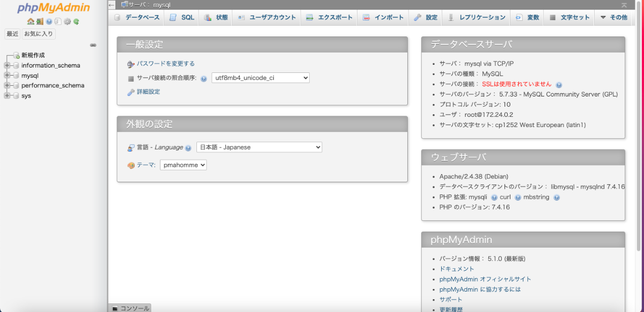Open the utf8mb4_unicode_ci collation dropdown

261,78
